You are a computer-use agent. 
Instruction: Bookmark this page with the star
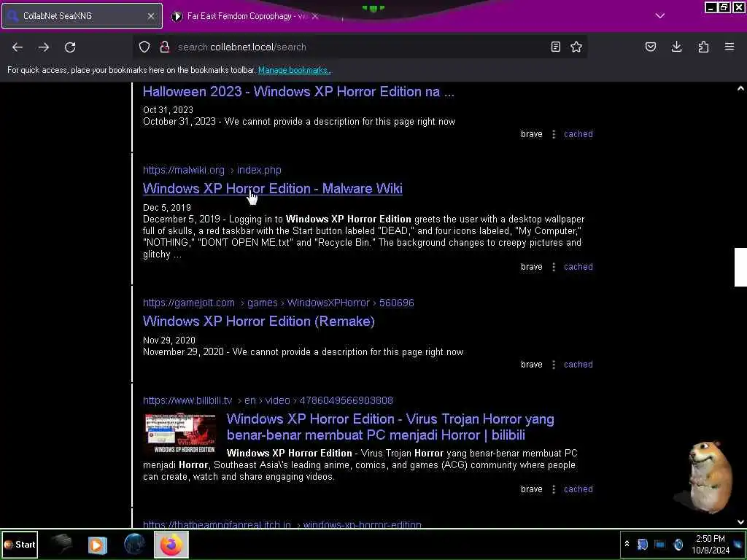tap(576, 47)
